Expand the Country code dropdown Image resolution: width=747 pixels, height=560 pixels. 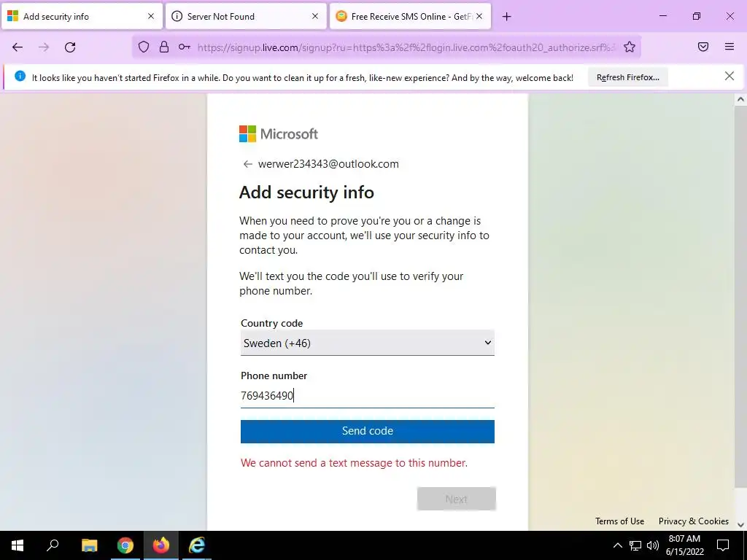(368, 343)
